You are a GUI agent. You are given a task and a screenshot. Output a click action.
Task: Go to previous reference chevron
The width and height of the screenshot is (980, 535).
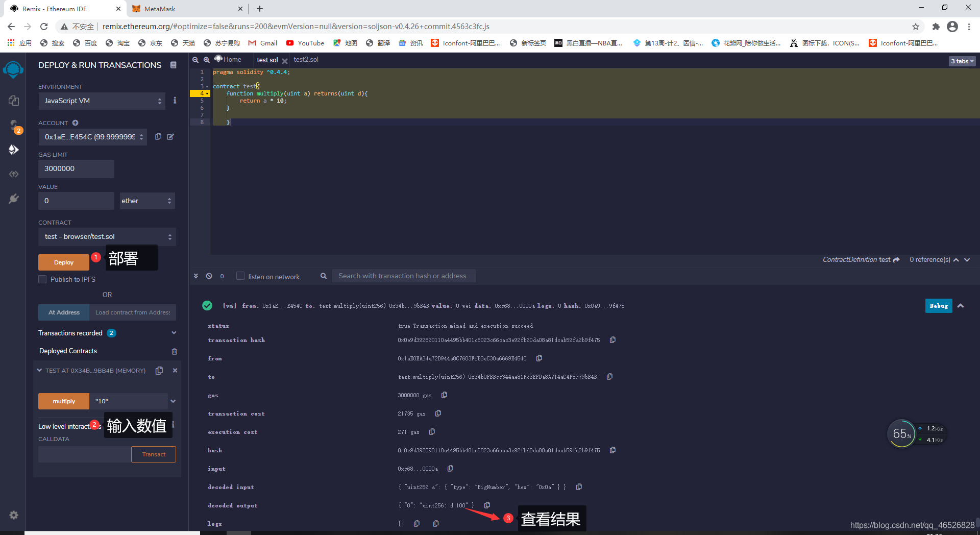[956, 260]
